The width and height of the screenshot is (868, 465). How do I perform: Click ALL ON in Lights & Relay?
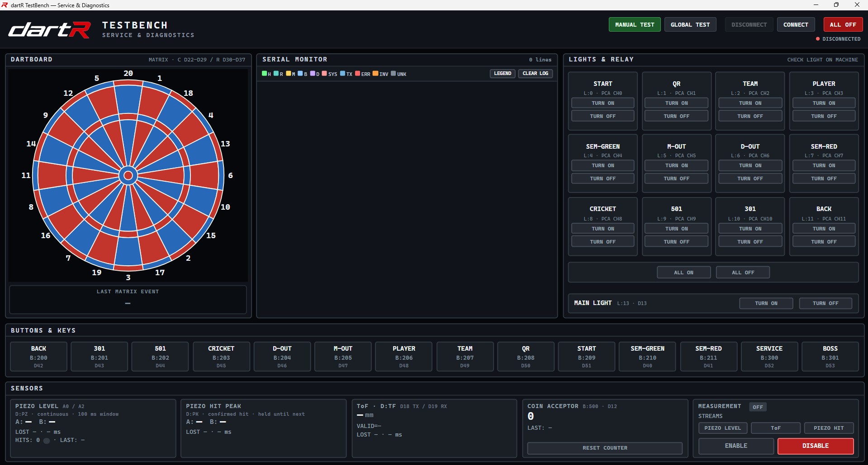[x=684, y=272]
